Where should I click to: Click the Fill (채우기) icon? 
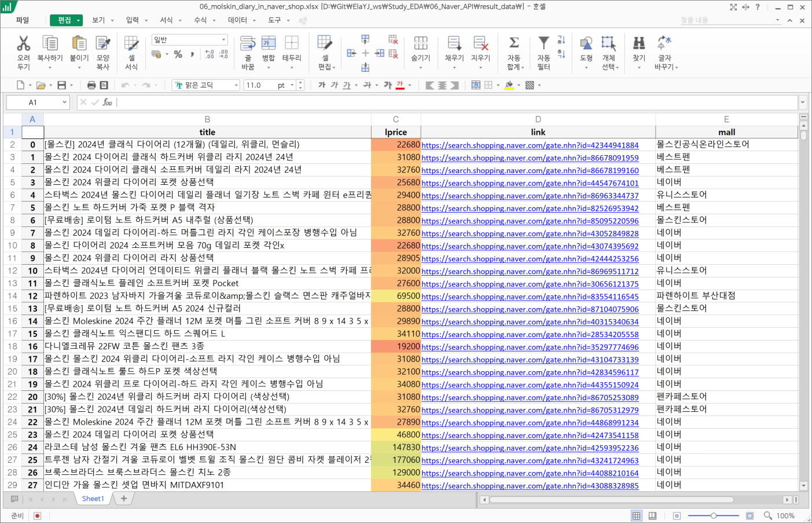click(454, 43)
